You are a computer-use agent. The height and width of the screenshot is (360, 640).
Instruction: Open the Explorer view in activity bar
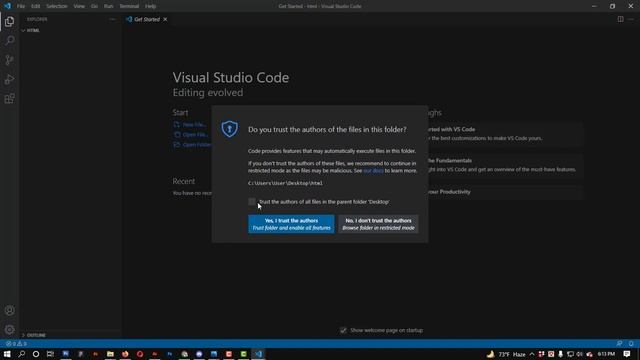click(x=9, y=21)
